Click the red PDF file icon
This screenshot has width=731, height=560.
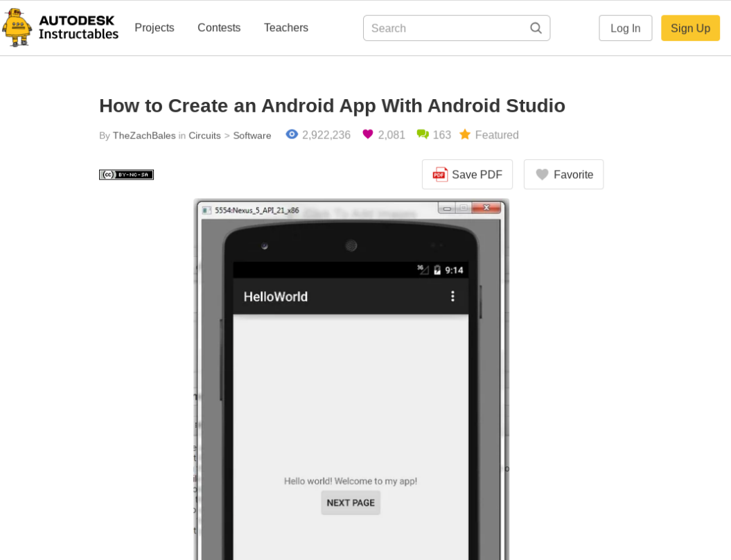click(439, 175)
